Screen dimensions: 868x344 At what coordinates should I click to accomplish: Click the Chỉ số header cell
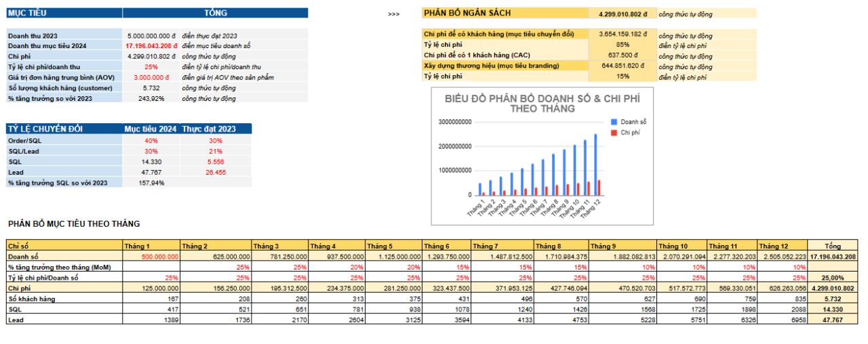(64, 246)
